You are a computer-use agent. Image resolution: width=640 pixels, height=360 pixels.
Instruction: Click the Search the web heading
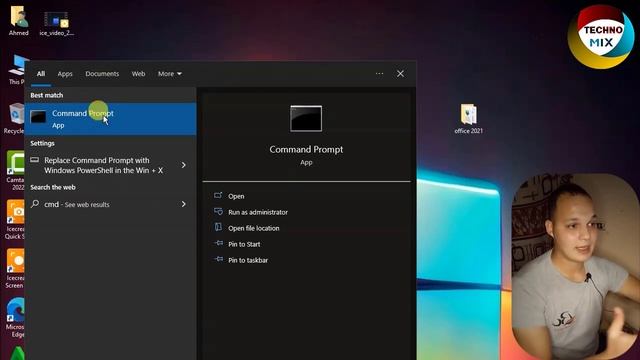53,187
